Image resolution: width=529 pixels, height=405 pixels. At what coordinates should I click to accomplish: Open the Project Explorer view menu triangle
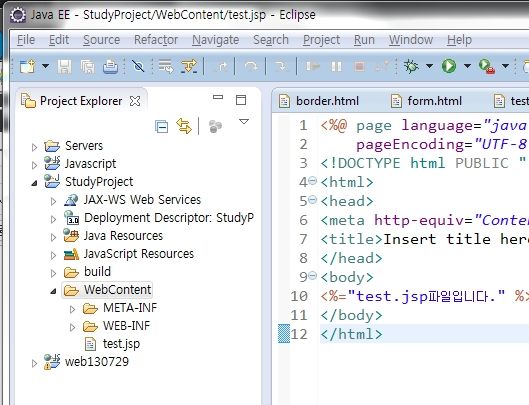click(x=244, y=121)
